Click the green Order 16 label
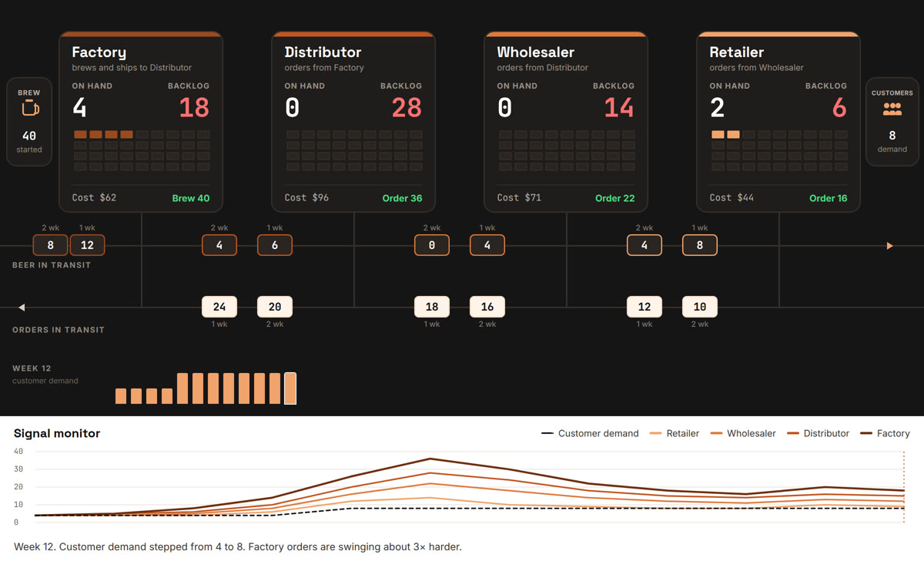 click(x=828, y=198)
